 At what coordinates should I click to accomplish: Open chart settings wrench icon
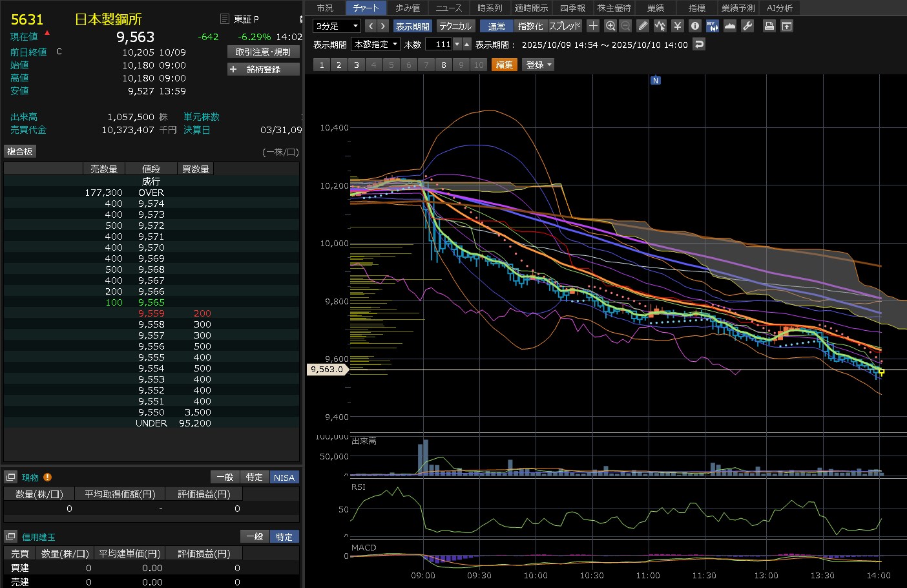point(747,26)
